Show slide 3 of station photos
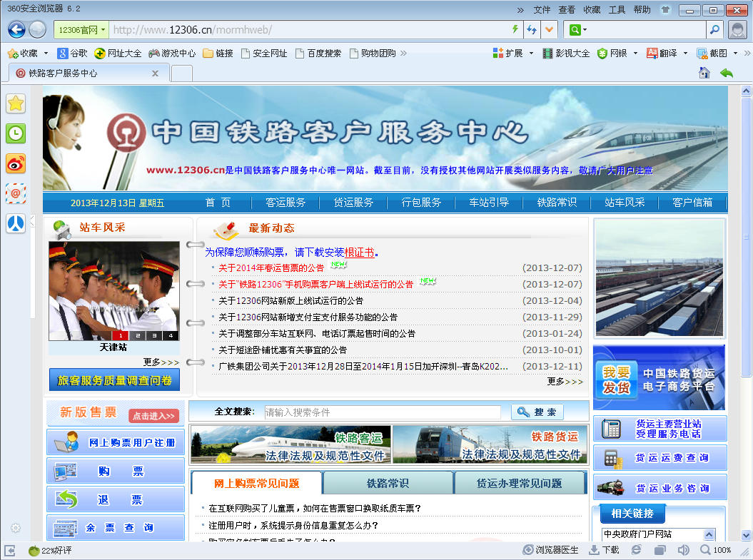 tap(153, 335)
